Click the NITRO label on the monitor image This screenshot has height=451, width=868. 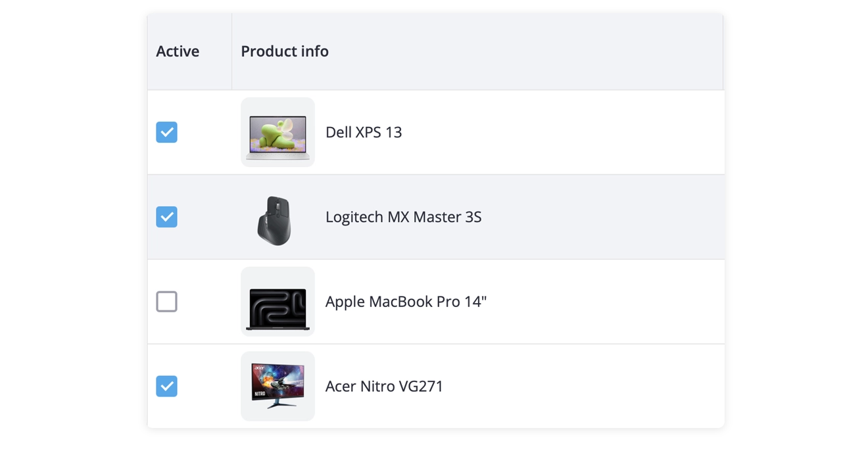click(x=259, y=394)
